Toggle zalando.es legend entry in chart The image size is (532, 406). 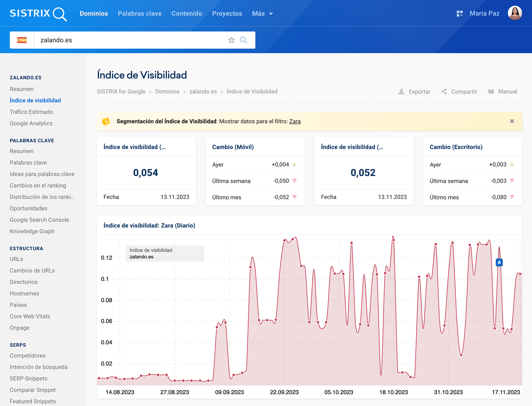click(141, 257)
